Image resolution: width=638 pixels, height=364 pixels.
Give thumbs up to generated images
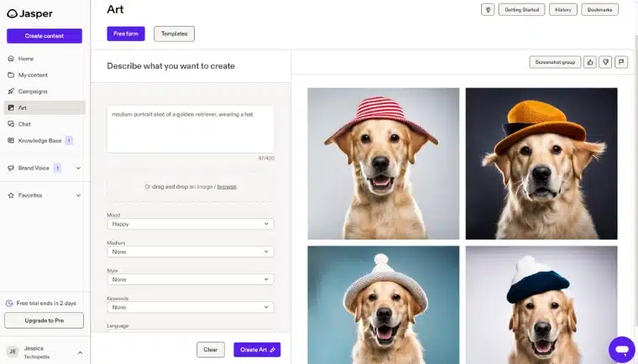[x=590, y=62]
